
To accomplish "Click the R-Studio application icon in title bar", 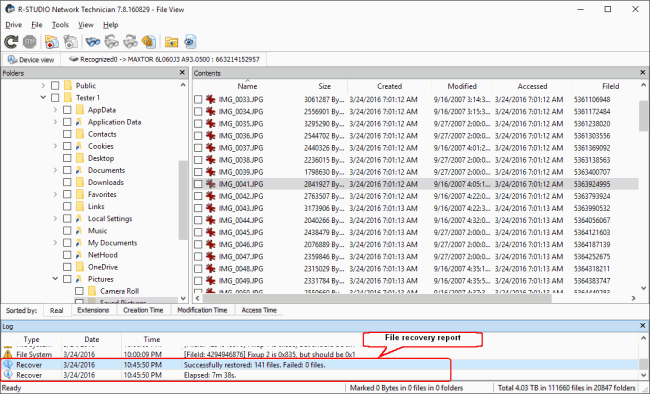I will (x=10, y=9).
